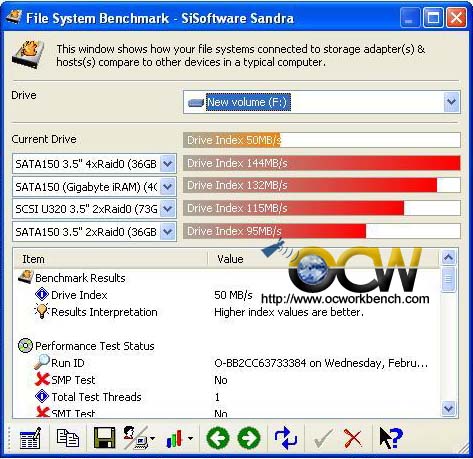Viewport: 473px width, 459px height.
Task: Select the SMP Test row label
Action: (73, 380)
